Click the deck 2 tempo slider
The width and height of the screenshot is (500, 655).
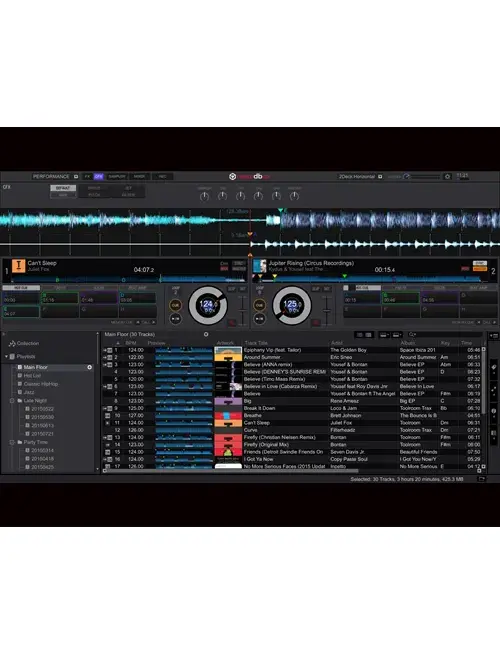(327, 310)
